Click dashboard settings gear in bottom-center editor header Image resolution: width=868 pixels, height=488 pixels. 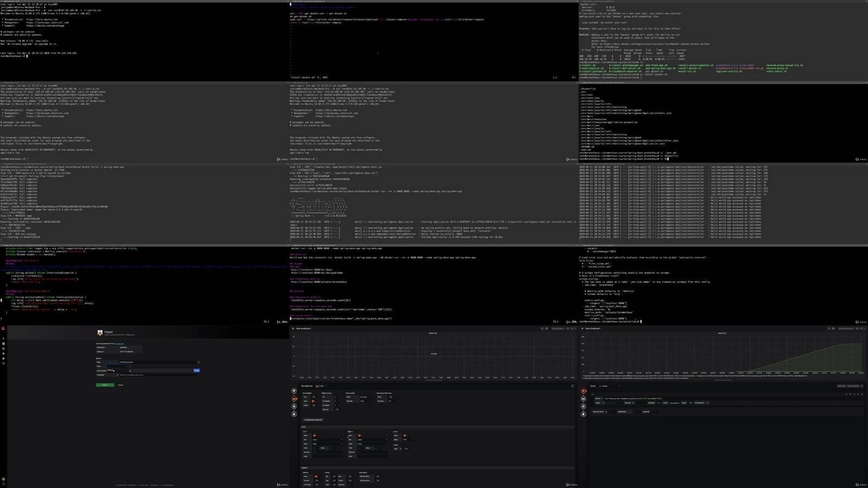click(x=547, y=328)
